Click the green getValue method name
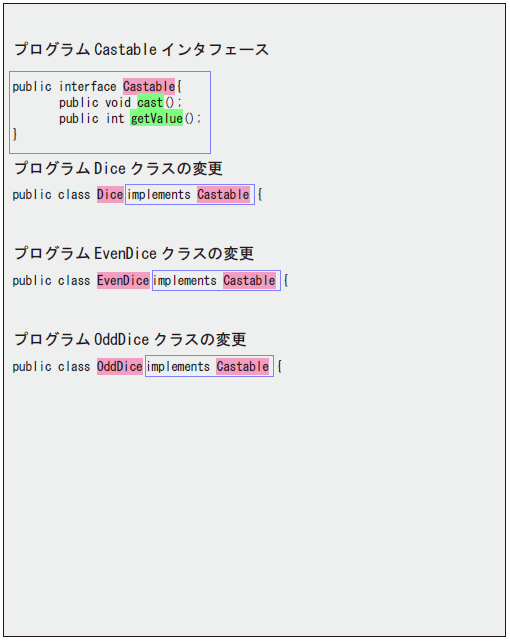The image size is (510, 641). tap(157, 118)
